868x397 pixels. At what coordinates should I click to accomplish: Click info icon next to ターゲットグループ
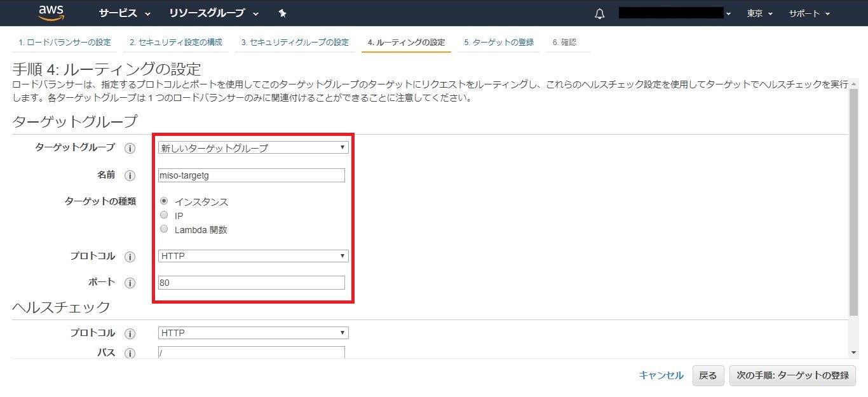click(x=130, y=148)
